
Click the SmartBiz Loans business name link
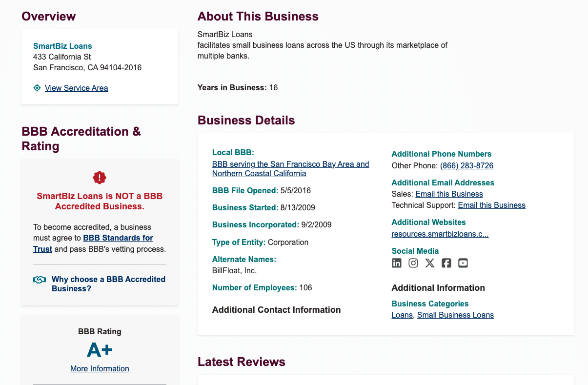(62, 46)
